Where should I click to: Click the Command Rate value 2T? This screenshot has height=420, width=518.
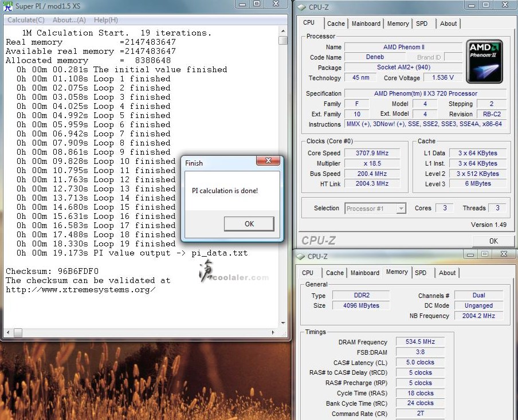pos(420,413)
